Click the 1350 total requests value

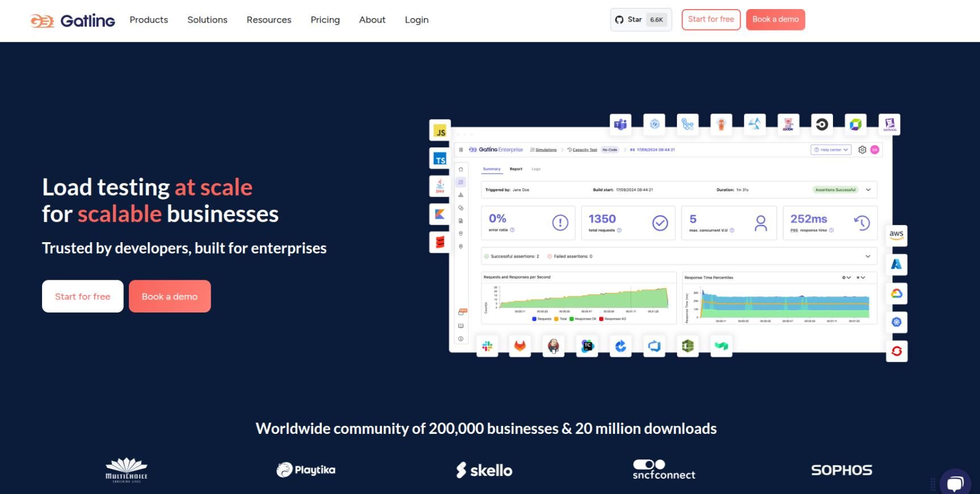602,219
